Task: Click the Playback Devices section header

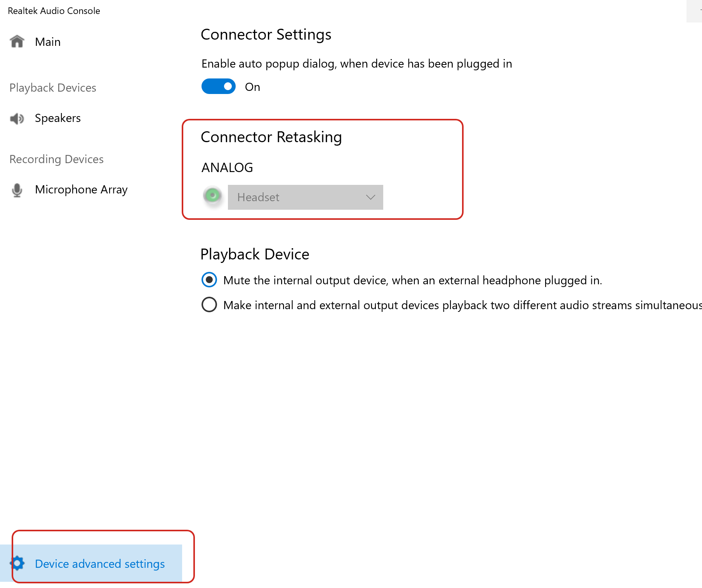Action: (53, 88)
